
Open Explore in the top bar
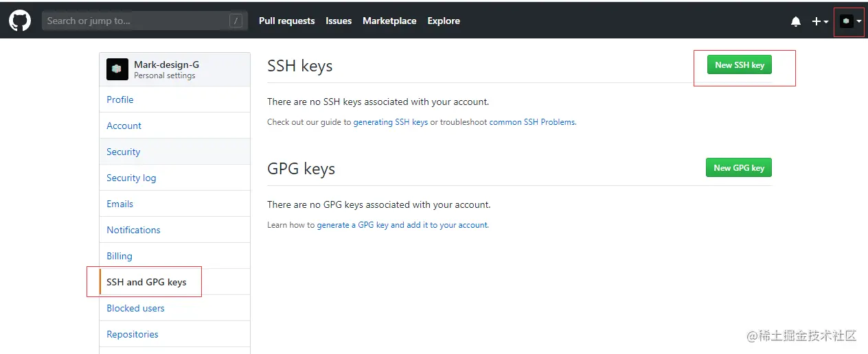point(444,21)
